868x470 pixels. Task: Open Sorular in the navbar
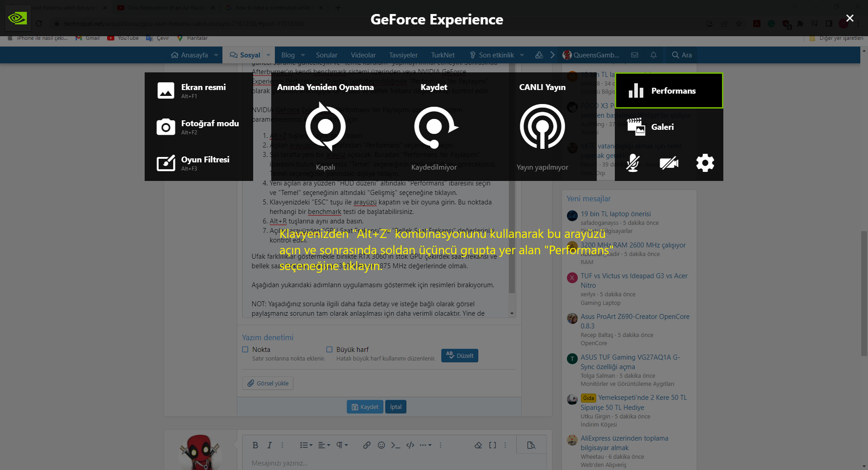(x=326, y=55)
